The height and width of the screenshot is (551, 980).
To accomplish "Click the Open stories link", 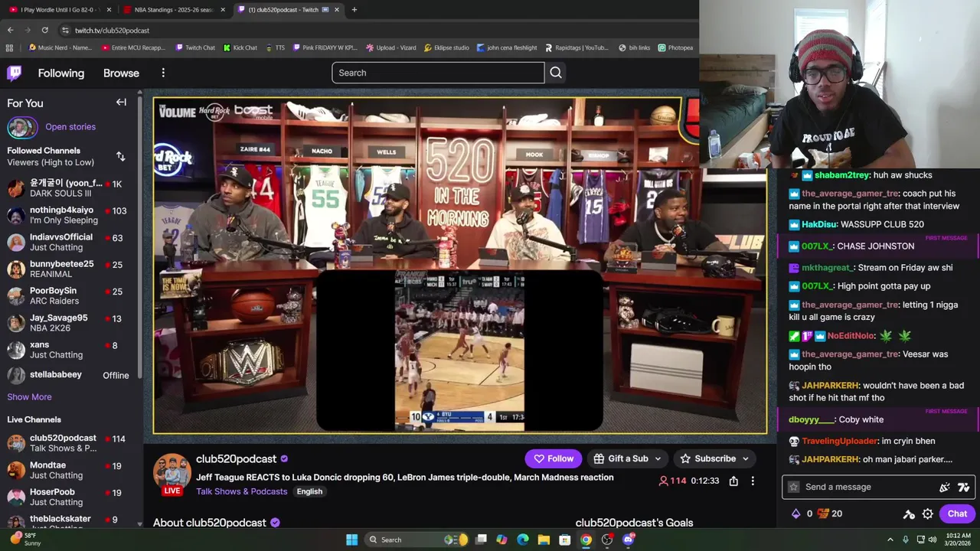I will (70, 127).
